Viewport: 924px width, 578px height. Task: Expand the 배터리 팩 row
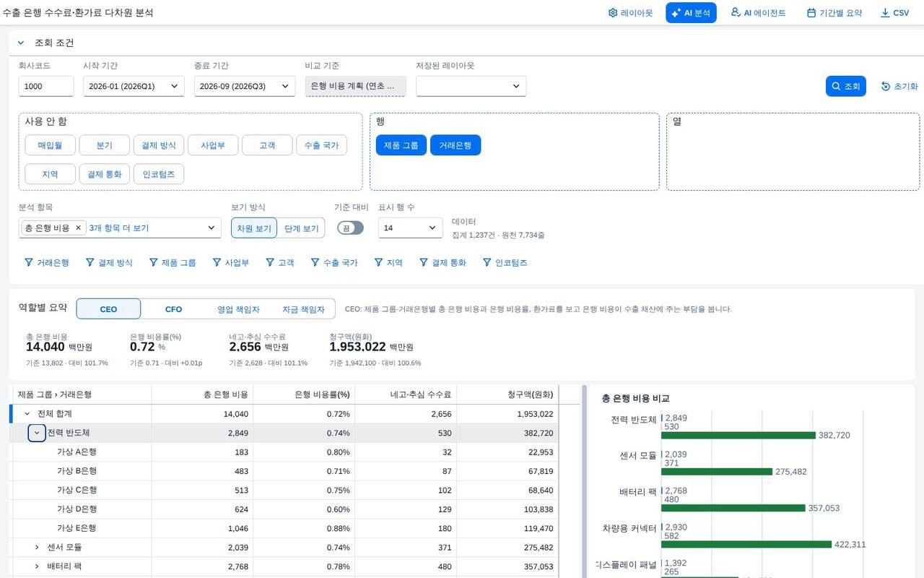coord(37,566)
